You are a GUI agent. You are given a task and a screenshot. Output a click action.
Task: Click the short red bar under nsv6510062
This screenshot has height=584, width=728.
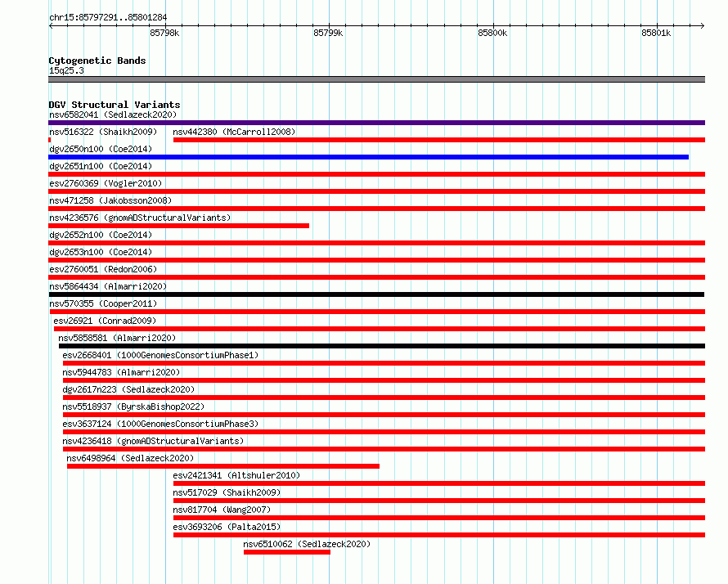click(287, 552)
